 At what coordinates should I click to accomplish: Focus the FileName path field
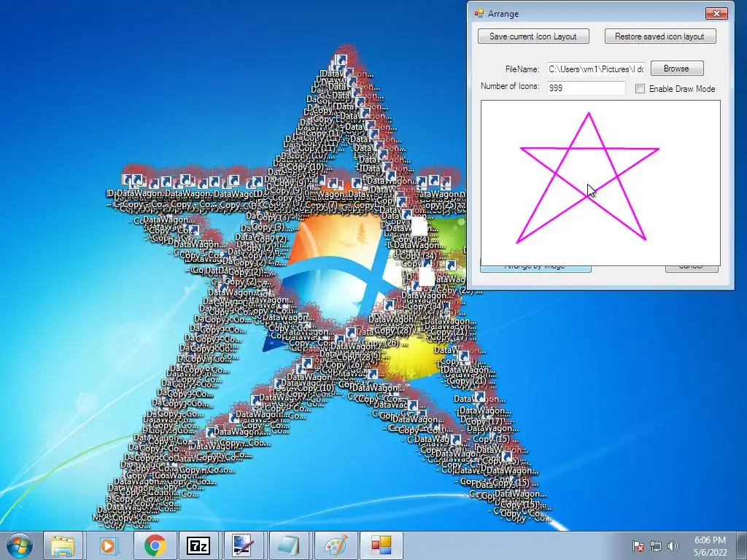click(596, 69)
